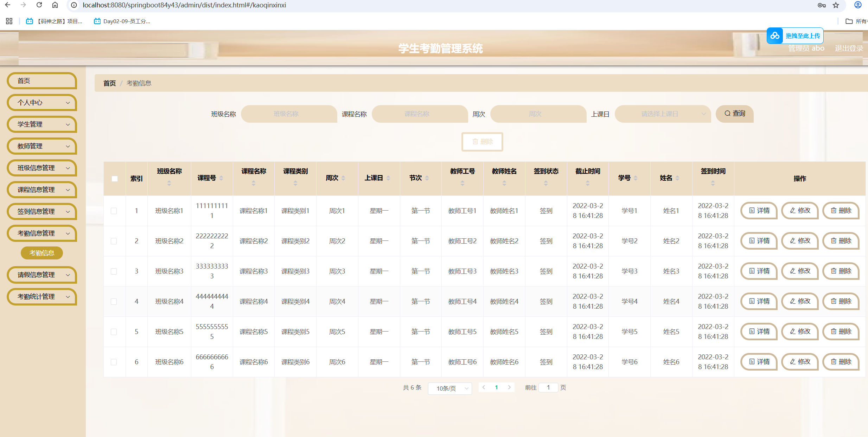Open the browser apps grid icon
Viewport: 868px width, 437px height.
[9, 21]
